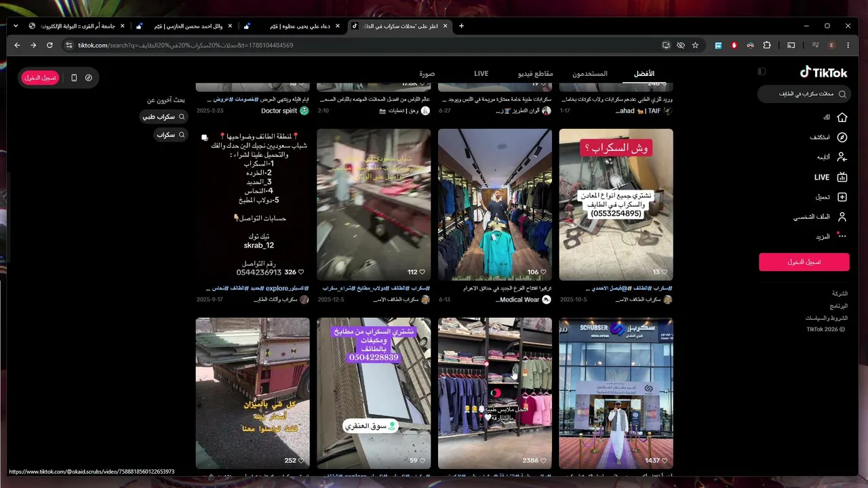Open the Following (أتابعه) icon
The height and width of the screenshot is (488, 868).
tap(842, 157)
